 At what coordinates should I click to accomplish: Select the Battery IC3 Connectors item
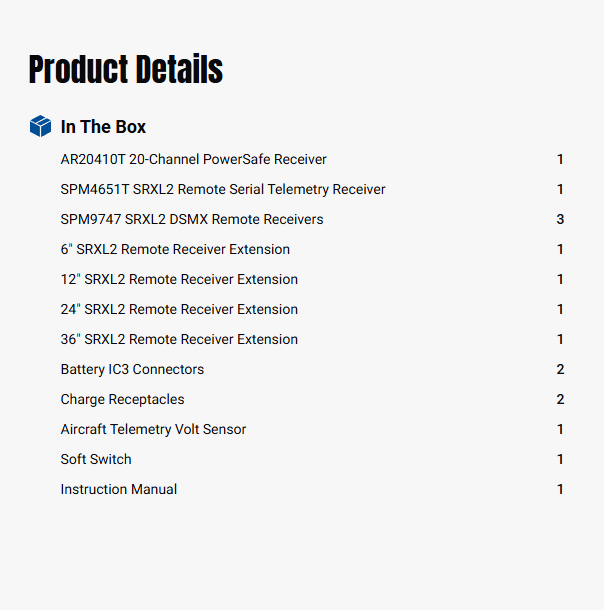pyautogui.click(x=132, y=369)
